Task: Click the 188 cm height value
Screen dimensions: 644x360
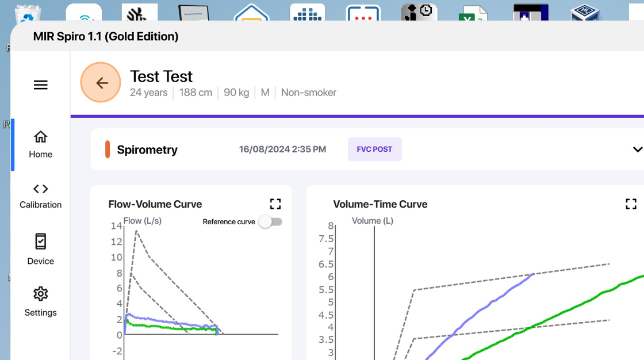Action: [x=195, y=93]
